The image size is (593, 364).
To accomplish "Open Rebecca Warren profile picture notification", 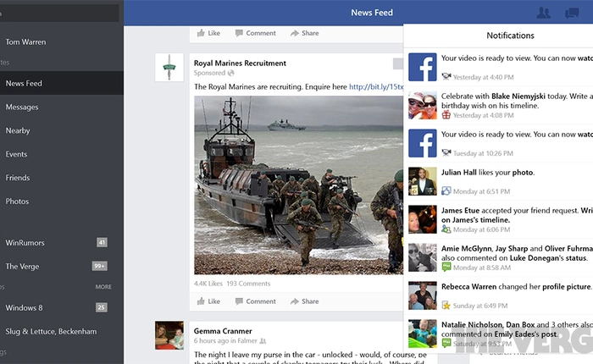I will 498,296.
